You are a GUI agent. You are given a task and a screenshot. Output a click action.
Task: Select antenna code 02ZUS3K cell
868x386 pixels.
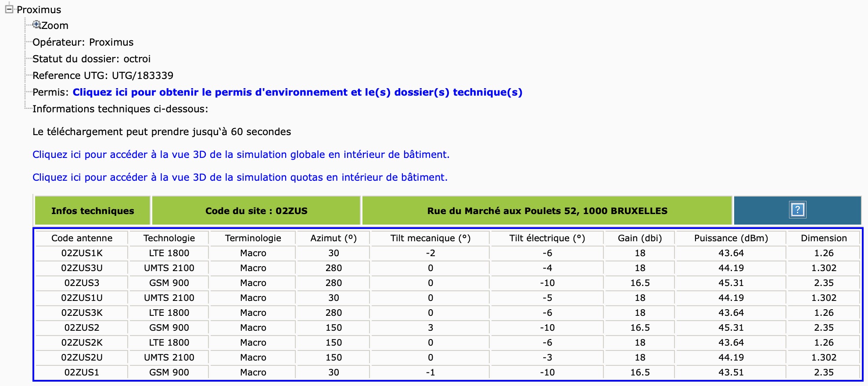pos(82,313)
